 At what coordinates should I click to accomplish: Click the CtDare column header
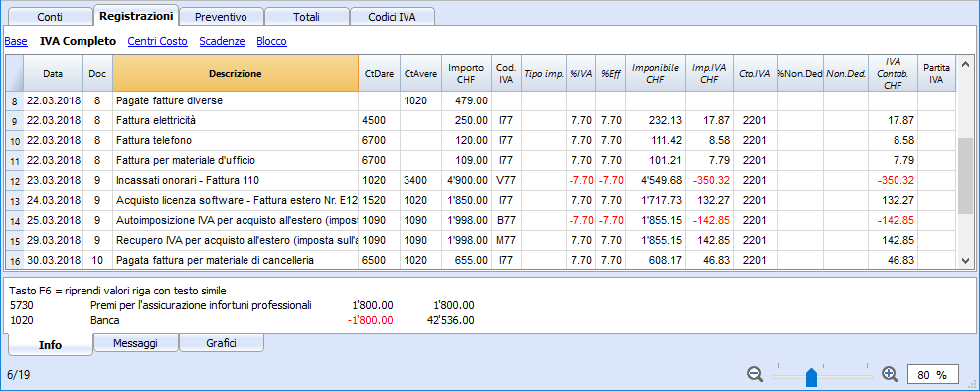[x=380, y=74]
